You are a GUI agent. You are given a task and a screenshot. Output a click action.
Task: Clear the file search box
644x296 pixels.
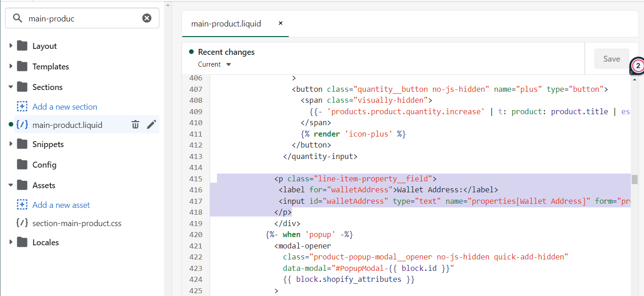point(147,18)
